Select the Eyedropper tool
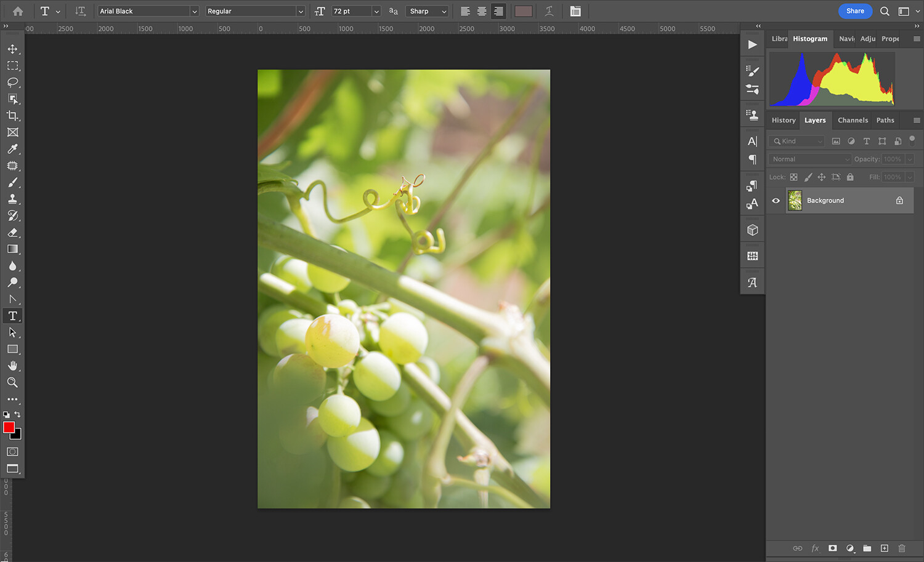The image size is (924, 562). point(12,149)
